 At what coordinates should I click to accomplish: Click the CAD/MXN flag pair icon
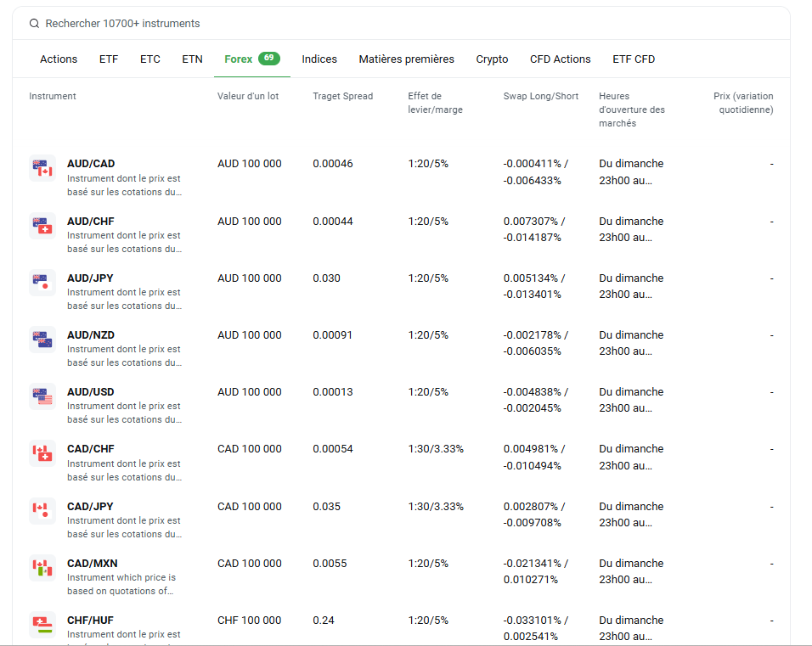pyautogui.click(x=42, y=568)
